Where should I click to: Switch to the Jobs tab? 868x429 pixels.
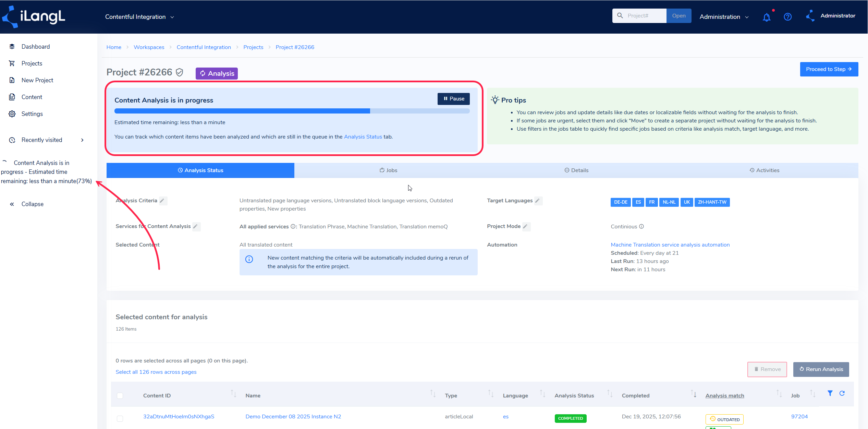[x=388, y=170]
